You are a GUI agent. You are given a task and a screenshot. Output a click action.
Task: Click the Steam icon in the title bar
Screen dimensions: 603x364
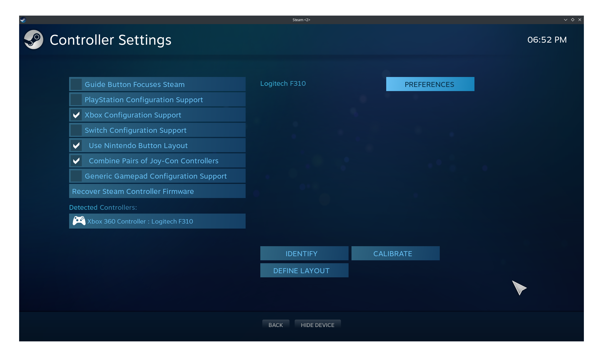pos(23,20)
